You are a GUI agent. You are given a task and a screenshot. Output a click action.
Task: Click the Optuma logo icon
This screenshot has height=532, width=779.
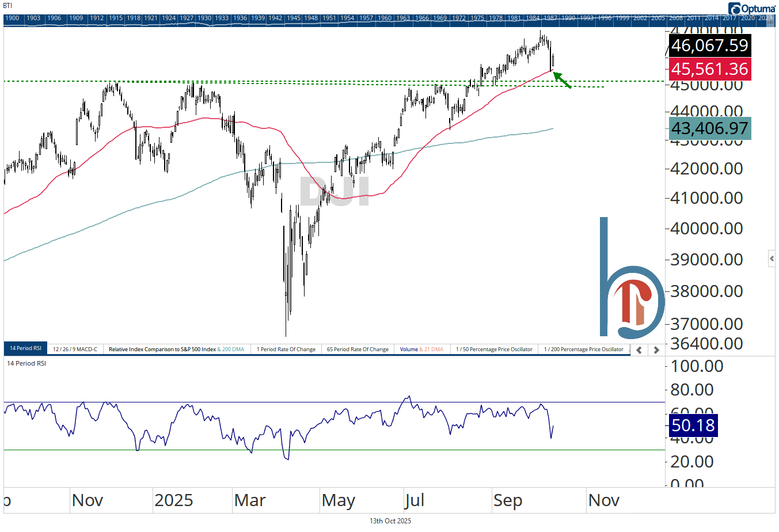pos(735,9)
